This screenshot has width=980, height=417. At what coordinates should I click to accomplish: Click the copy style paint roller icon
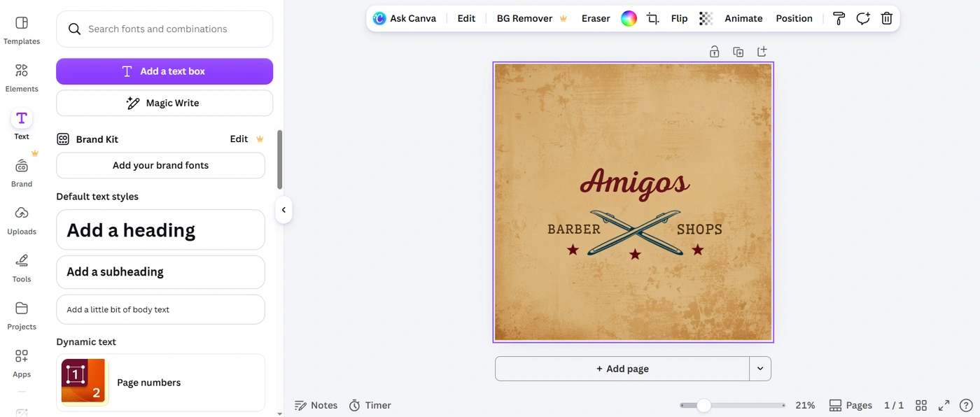[839, 19]
